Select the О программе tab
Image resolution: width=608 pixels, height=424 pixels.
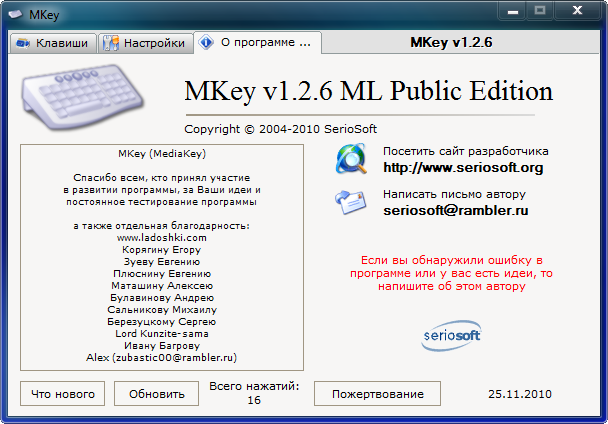(257, 42)
